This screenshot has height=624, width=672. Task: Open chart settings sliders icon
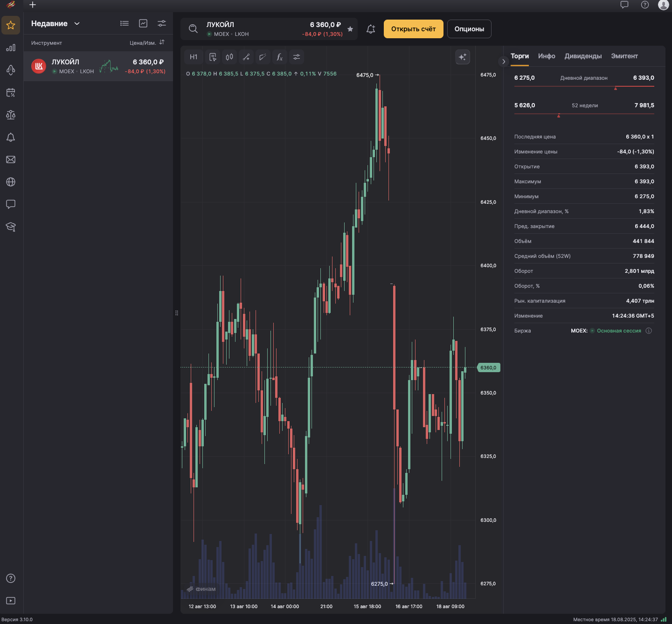pyautogui.click(x=297, y=57)
